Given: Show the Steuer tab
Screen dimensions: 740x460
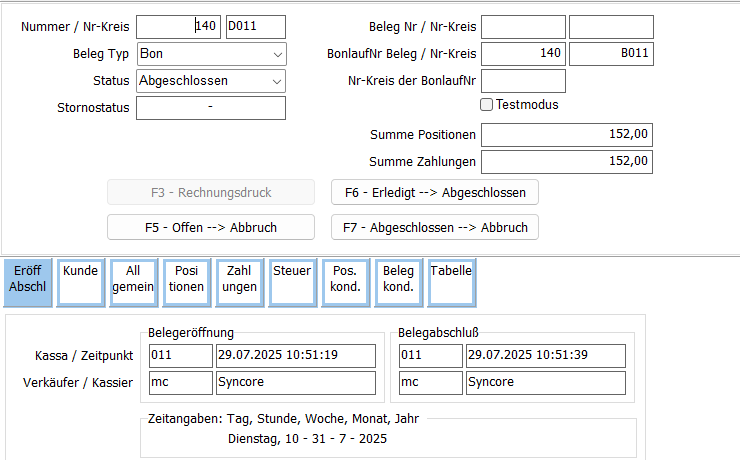Looking at the screenshot, I should [292, 280].
